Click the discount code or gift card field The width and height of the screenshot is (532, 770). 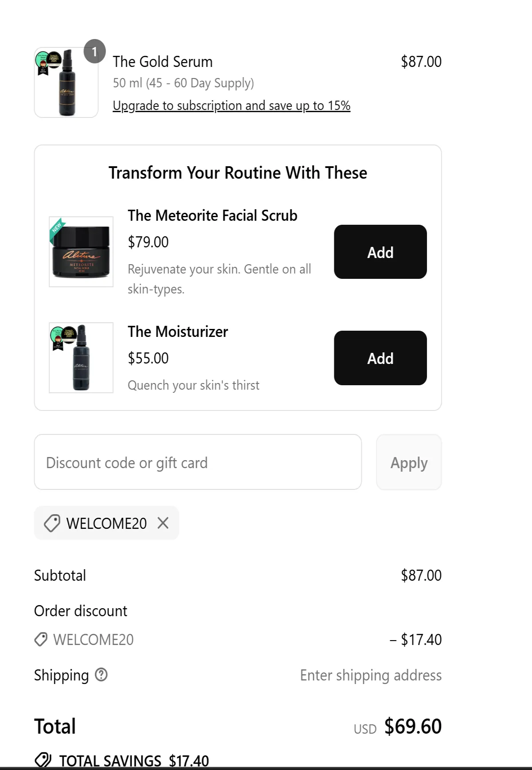tap(198, 462)
